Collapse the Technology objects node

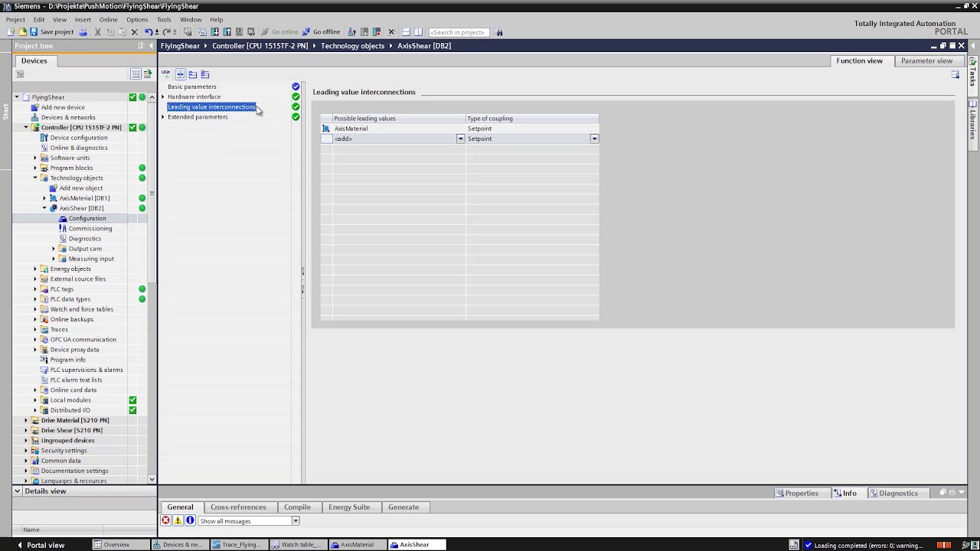point(35,178)
